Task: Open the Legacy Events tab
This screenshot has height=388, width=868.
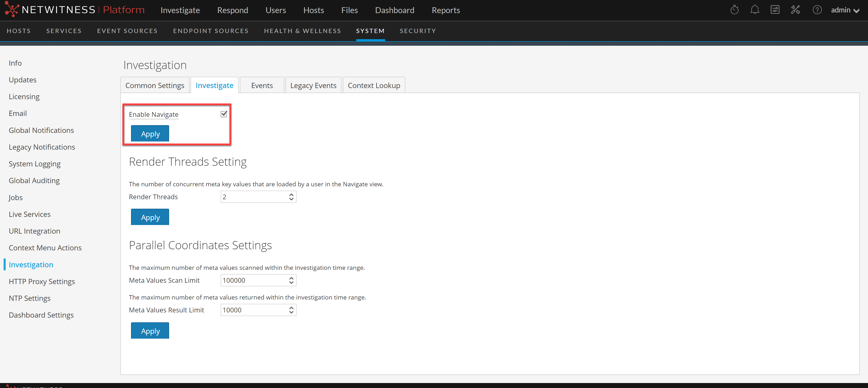Action: click(x=313, y=85)
